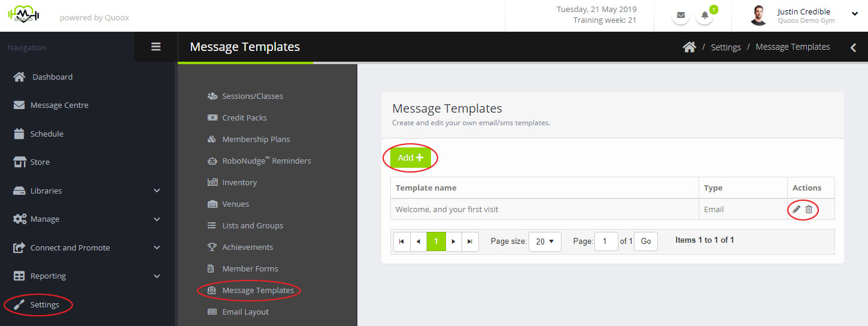This screenshot has width=868, height=326.
Task: Open Lists and Groups settings
Action: [x=253, y=225]
